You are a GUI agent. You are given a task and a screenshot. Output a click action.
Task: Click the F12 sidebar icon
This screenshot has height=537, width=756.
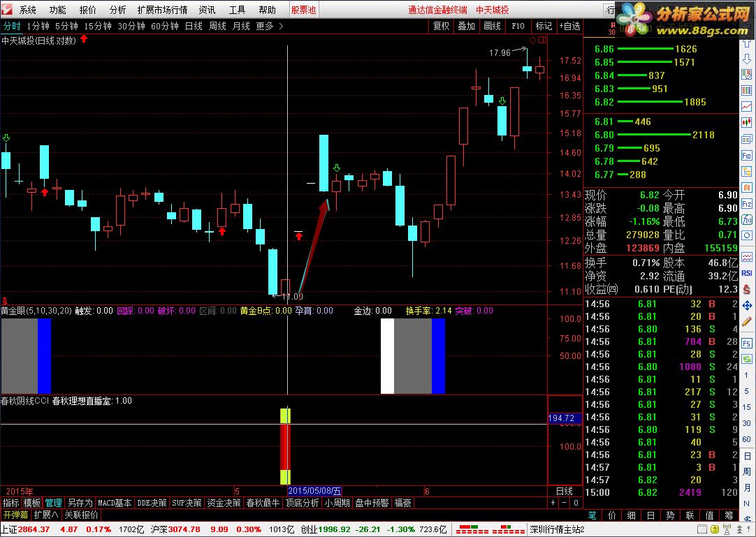click(747, 204)
